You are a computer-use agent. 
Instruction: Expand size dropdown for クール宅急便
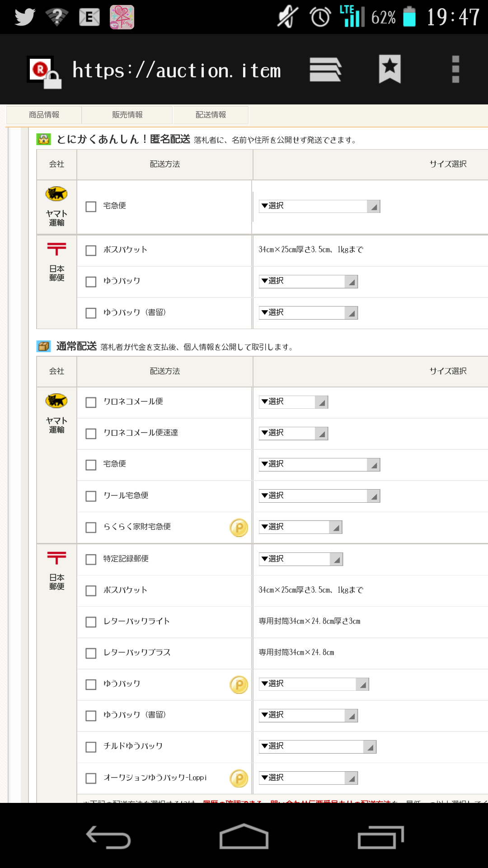319,496
